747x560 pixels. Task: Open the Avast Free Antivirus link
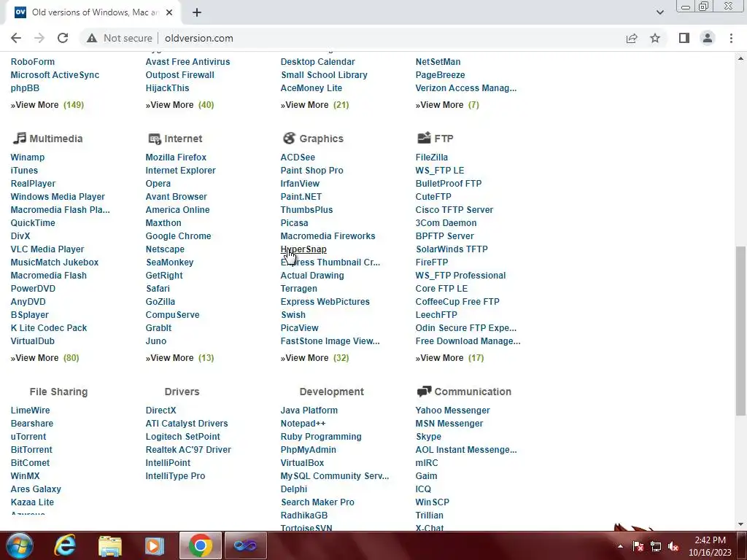(187, 62)
